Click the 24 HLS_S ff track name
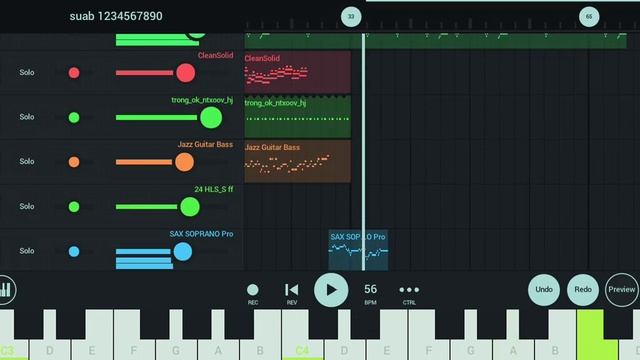 point(214,189)
